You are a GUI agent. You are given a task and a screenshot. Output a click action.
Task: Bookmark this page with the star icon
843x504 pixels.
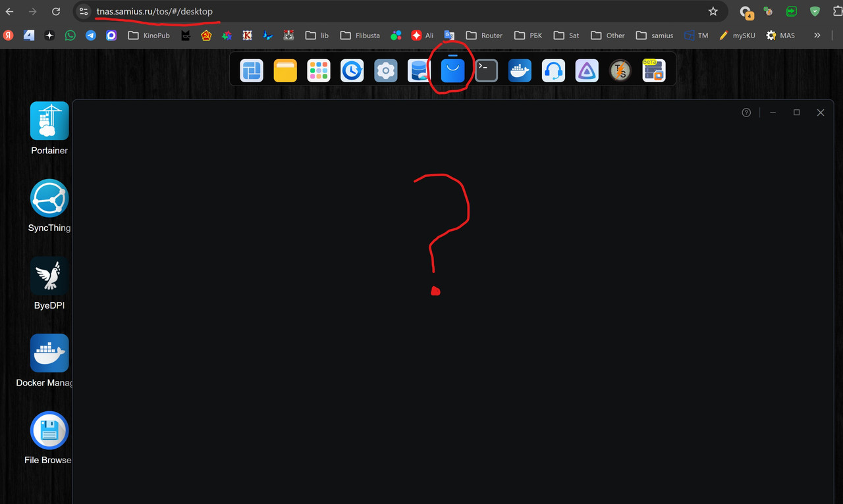(x=713, y=11)
